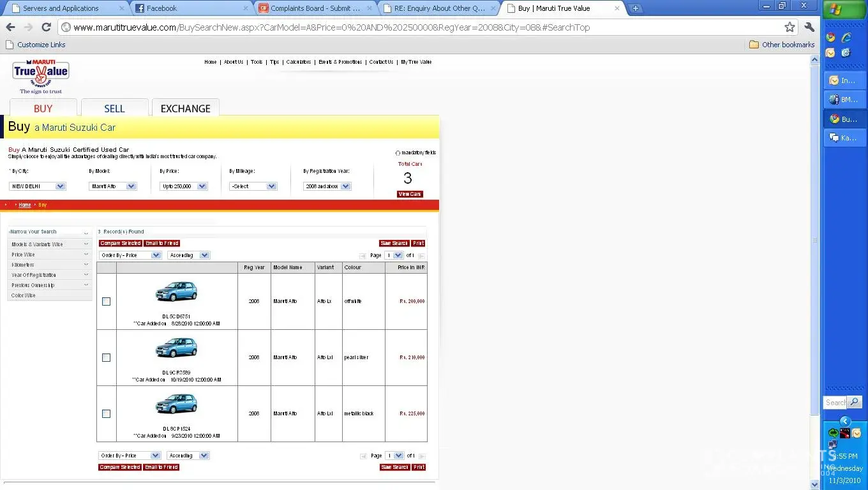This screenshot has width=868, height=490.
Task: Close the Servers and Applications tab
Action: pos(121,8)
